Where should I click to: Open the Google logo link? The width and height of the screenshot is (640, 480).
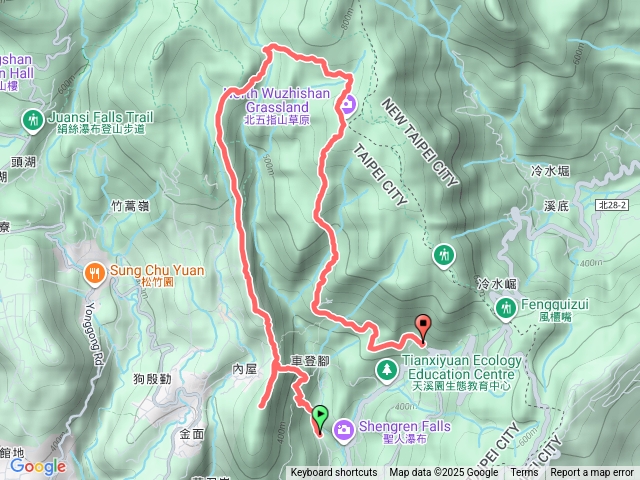coord(38,466)
